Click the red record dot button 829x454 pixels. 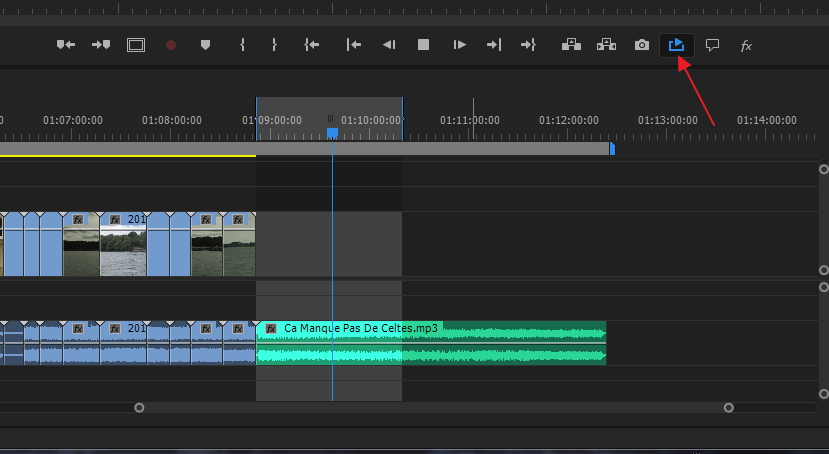coord(171,45)
